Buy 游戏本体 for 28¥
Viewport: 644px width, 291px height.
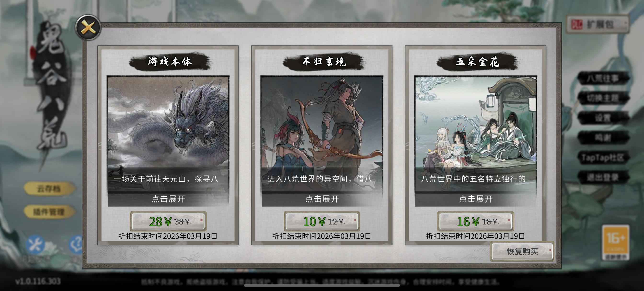168,221
